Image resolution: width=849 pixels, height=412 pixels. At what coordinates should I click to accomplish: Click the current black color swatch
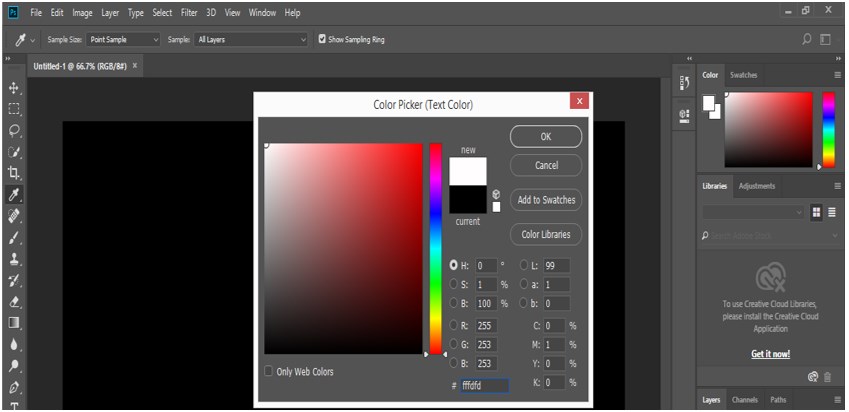pos(468,199)
